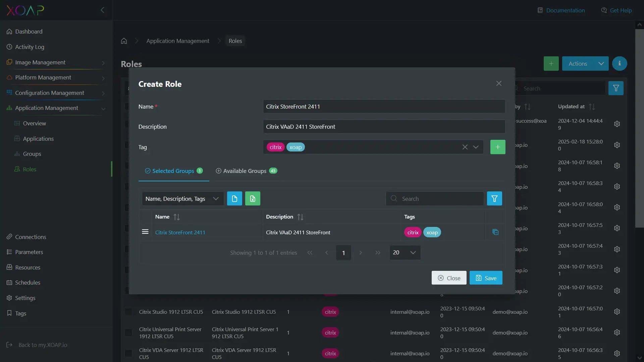The height and width of the screenshot is (362, 644).
Task: Collapse the sidebar with the arrow icon
Action: (x=102, y=10)
